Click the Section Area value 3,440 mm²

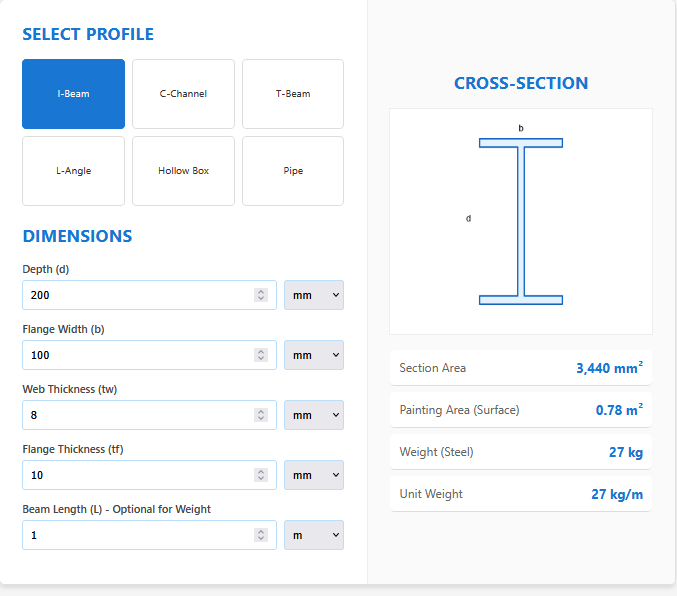[610, 368]
